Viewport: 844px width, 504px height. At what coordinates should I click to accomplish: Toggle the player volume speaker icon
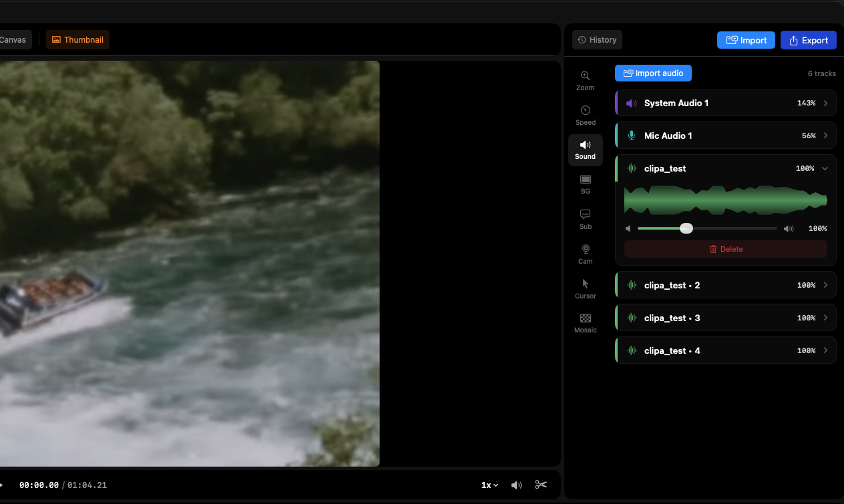coord(516,485)
